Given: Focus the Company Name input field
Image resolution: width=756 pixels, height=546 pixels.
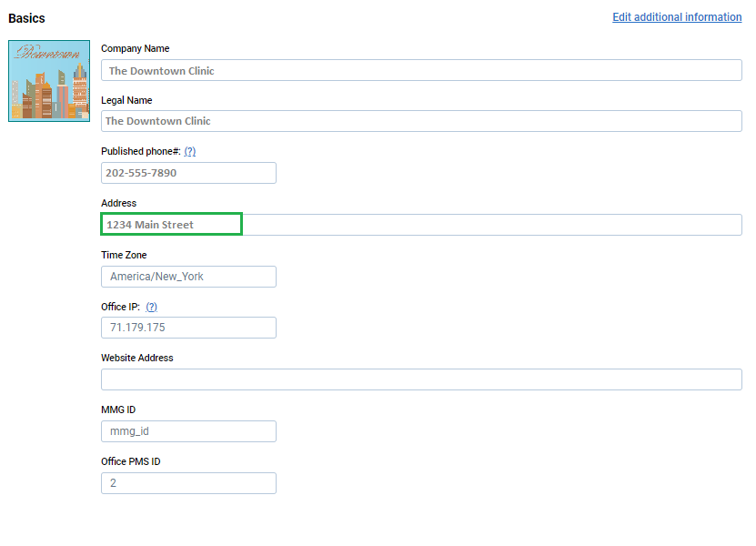Looking at the screenshot, I should point(421,70).
